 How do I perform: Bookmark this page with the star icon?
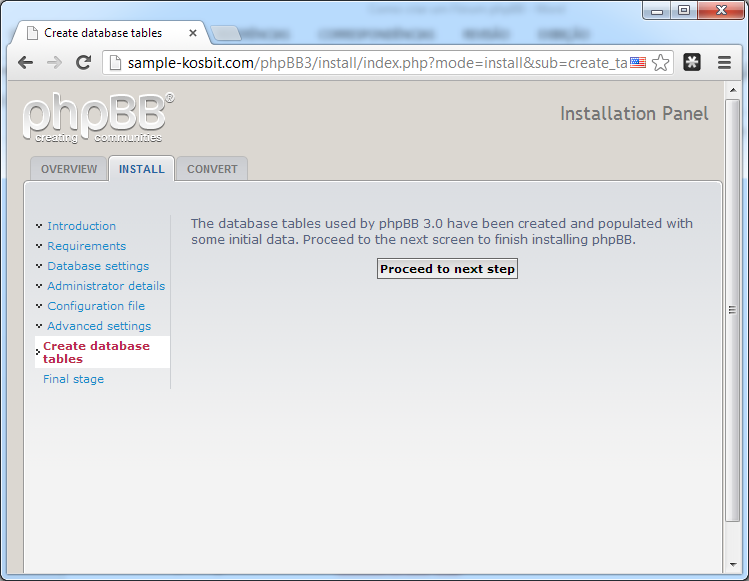tap(661, 63)
